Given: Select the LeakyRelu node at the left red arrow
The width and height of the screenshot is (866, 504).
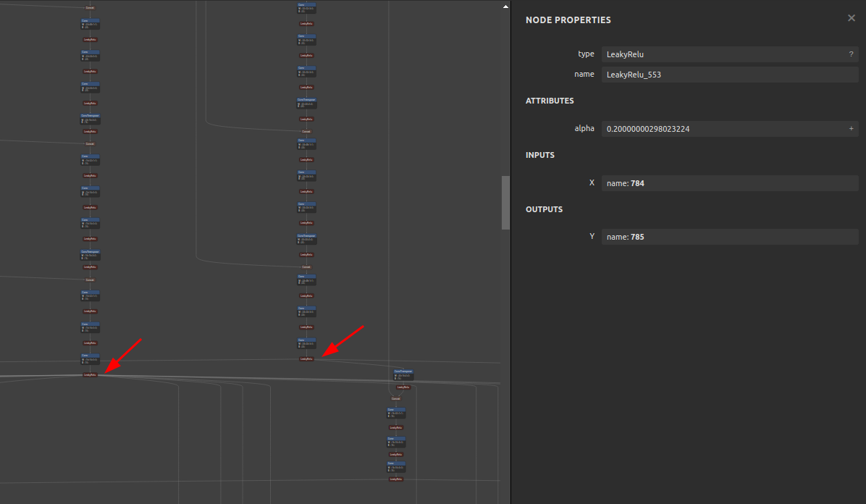Looking at the screenshot, I should pyautogui.click(x=90, y=374).
